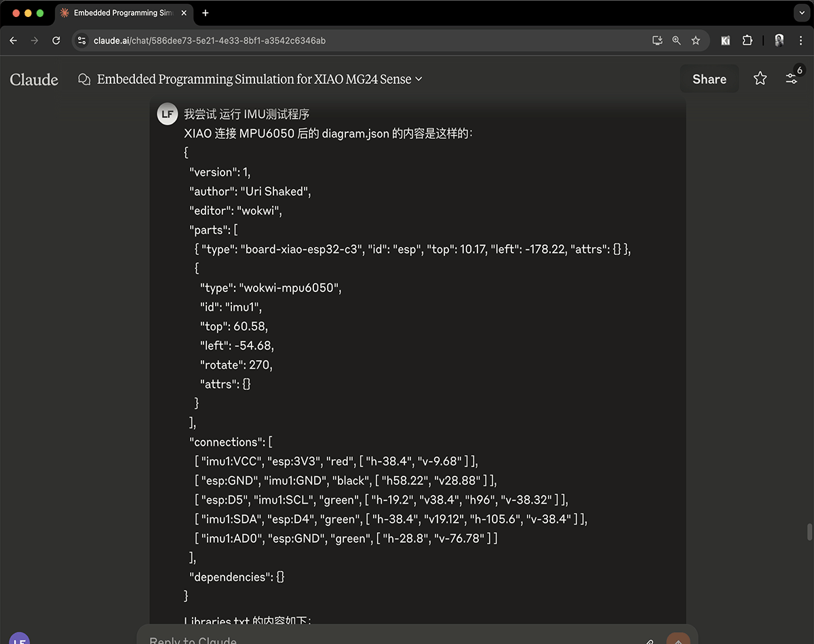
Task: Click the line "version": 1
Action: click(x=220, y=172)
